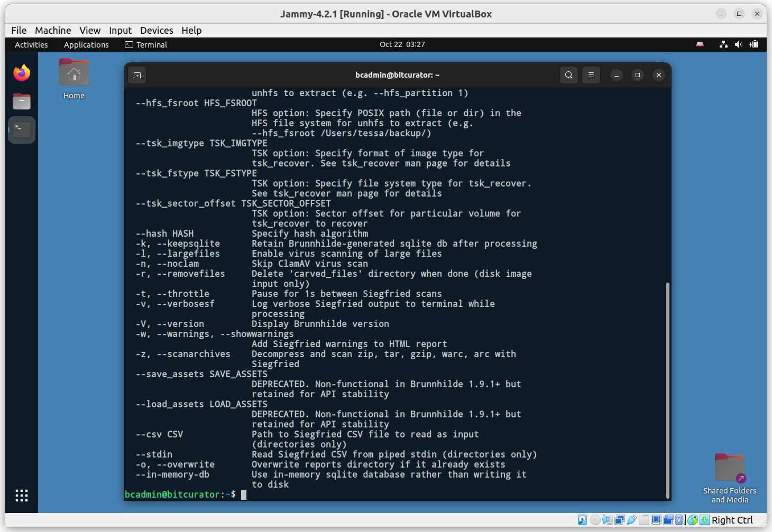Open Files app from the dock
Viewport: 772px width, 532px height.
click(22, 101)
